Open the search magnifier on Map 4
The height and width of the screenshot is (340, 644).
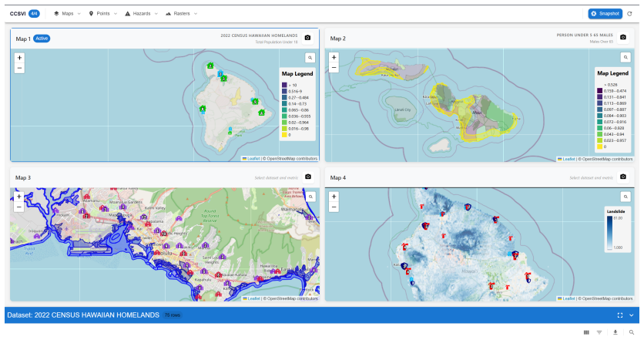point(625,197)
